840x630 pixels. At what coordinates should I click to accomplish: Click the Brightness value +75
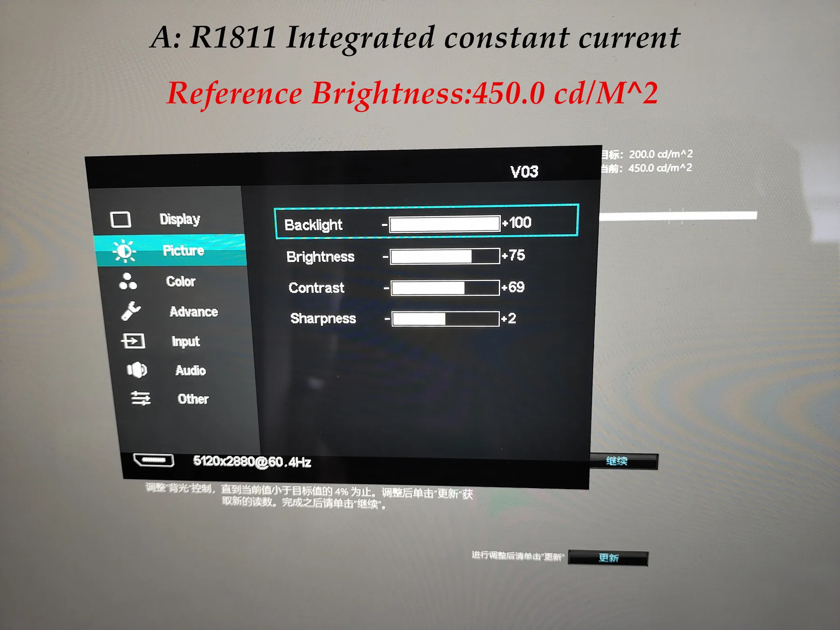(513, 255)
